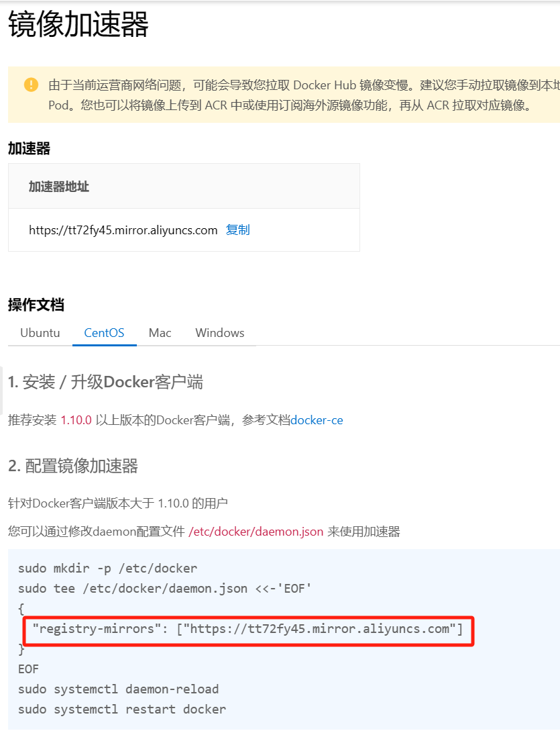The image size is (560, 733).
Task: Click the accelerator URL https://tt72fy45.mirror.aliyuncs.com text
Action: pyautogui.click(x=123, y=230)
